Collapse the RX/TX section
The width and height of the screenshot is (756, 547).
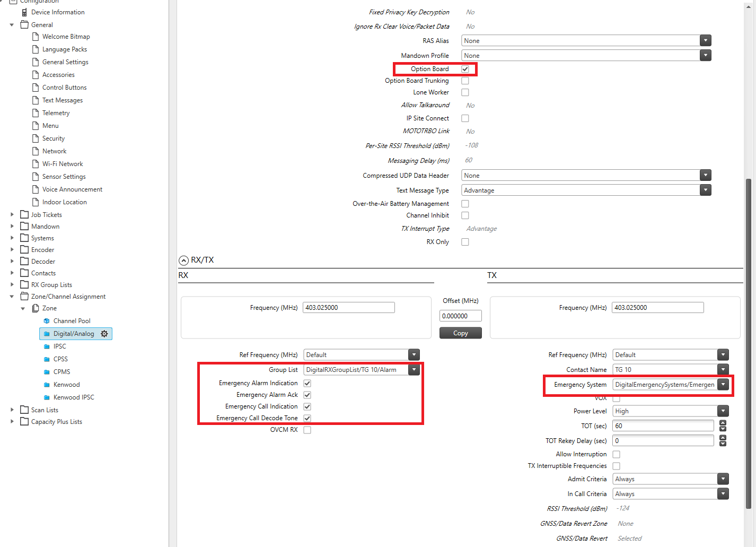183,260
